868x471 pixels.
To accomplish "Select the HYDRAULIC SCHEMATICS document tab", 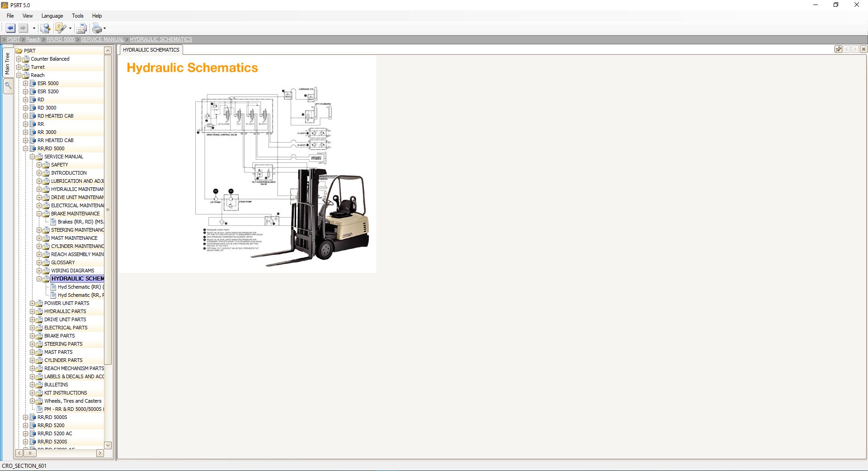I will [151, 50].
